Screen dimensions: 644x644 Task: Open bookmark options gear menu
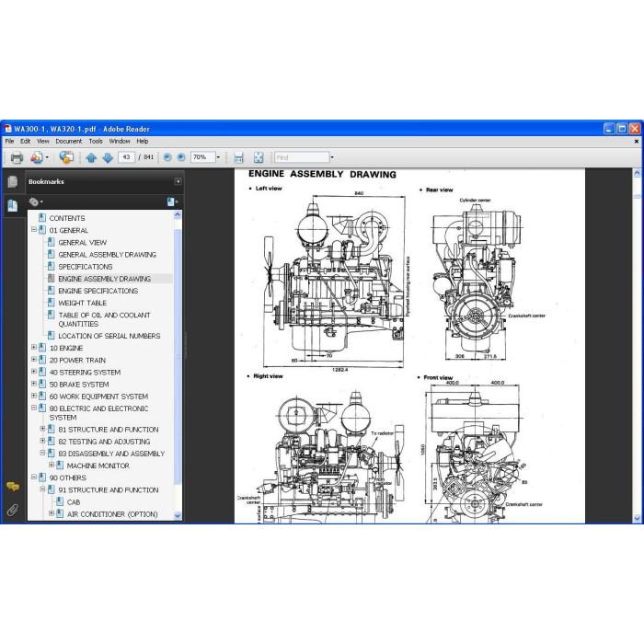(x=36, y=201)
